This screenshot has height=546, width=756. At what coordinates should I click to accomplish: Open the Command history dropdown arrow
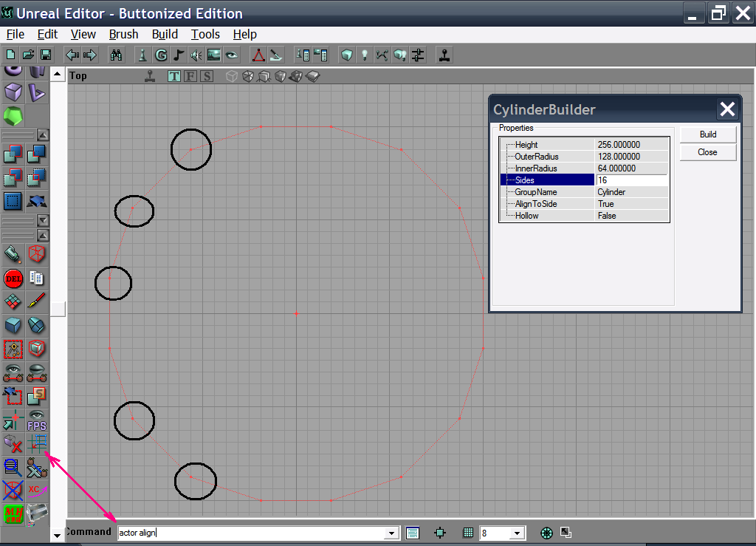pos(393,533)
